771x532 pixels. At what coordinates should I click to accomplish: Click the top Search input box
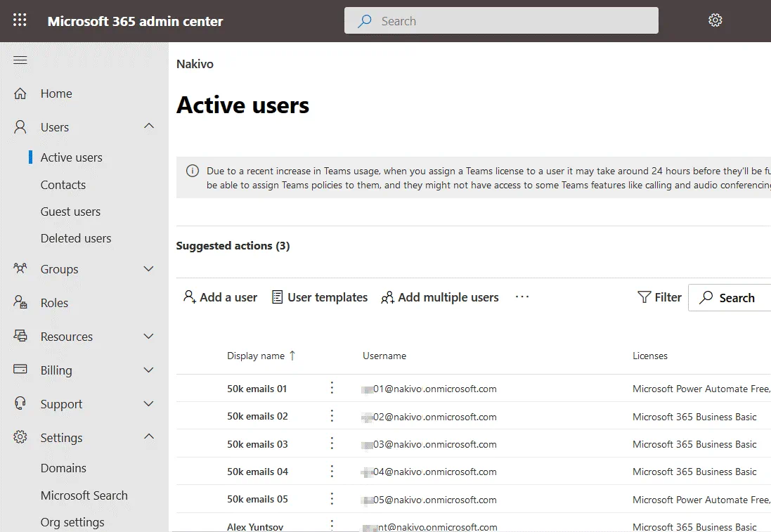501,21
